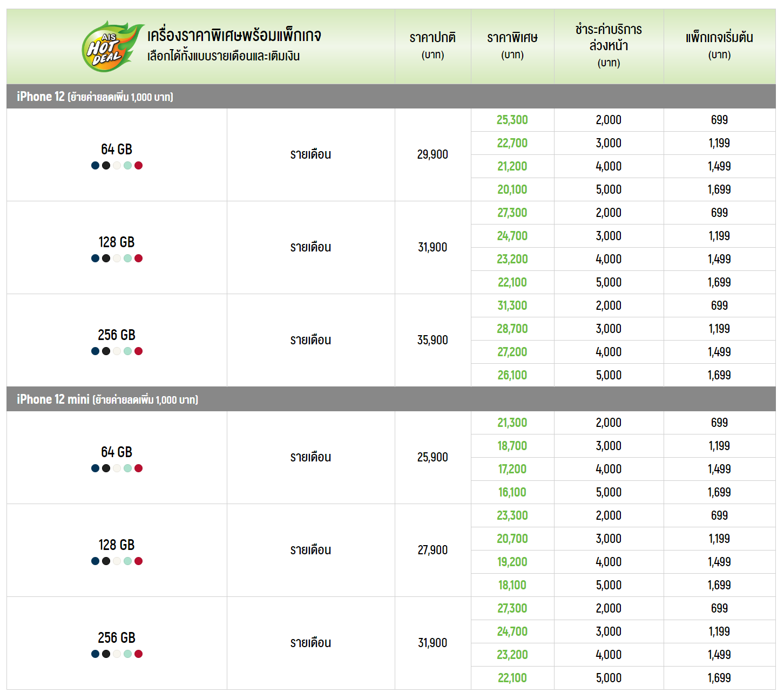Click the special price '31,300'
The image size is (784, 693).
point(512,305)
